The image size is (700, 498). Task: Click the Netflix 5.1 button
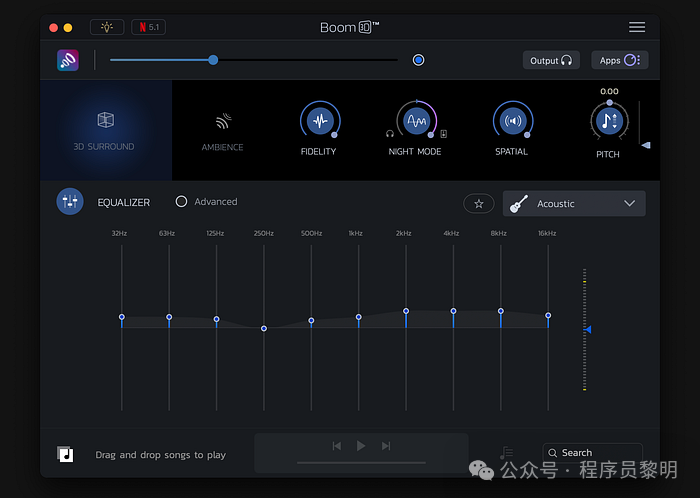click(x=149, y=27)
